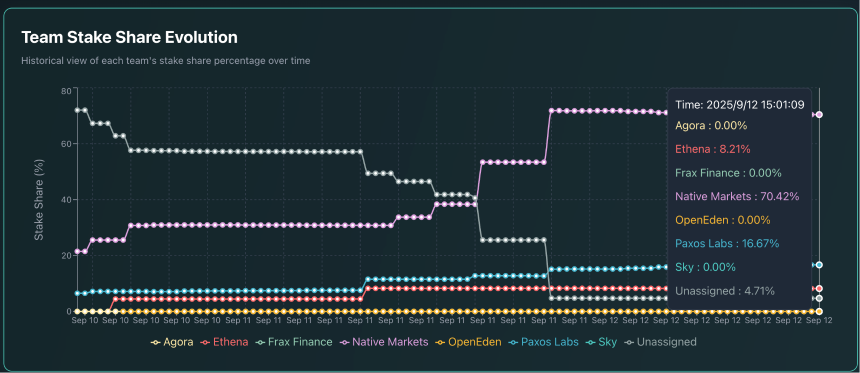Hide the Unassigned series
The height and width of the screenshot is (373, 860).
click(x=661, y=342)
